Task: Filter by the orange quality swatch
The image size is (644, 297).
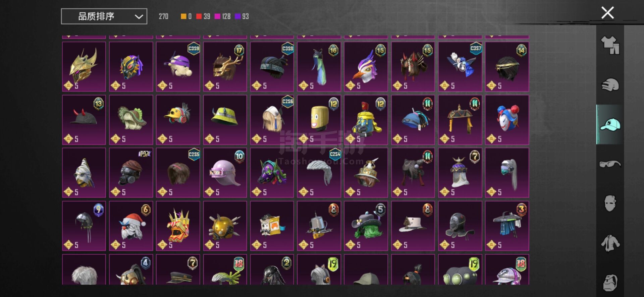Action: pyautogui.click(x=183, y=16)
